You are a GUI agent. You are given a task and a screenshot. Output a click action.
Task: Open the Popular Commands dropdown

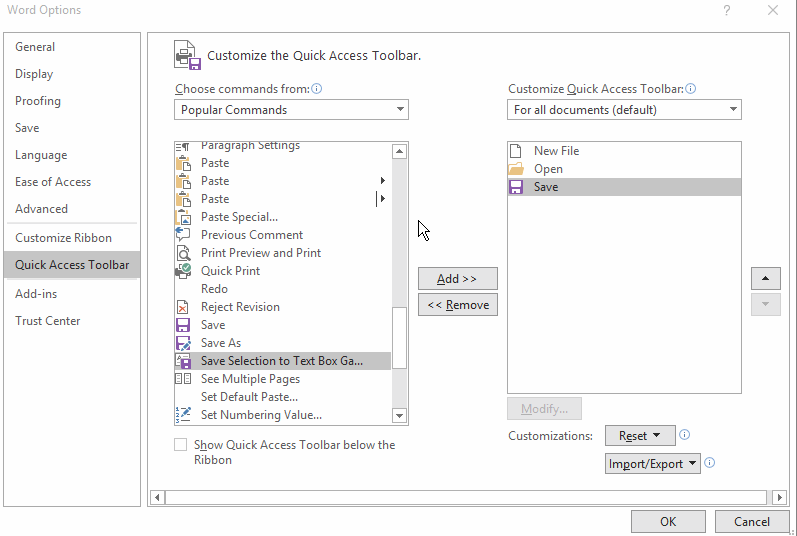click(x=291, y=110)
